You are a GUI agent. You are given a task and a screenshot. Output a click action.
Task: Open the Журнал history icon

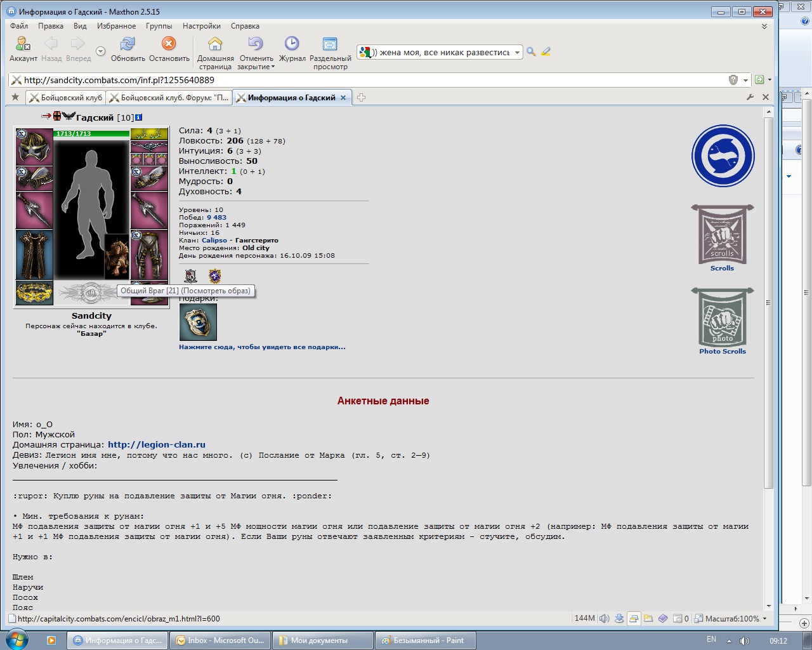(x=292, y=43)
